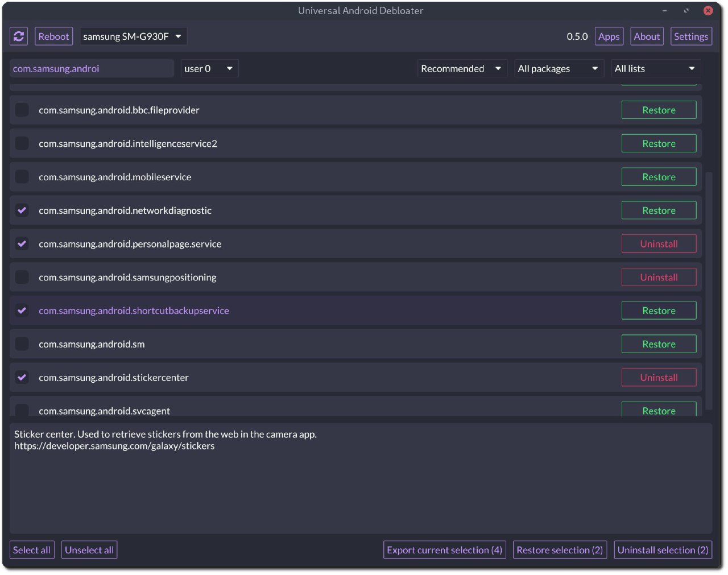The width and height of the screenshot is (728, 575).
Task: Open the Recommended filter dropdown
Action: [462, 69]
